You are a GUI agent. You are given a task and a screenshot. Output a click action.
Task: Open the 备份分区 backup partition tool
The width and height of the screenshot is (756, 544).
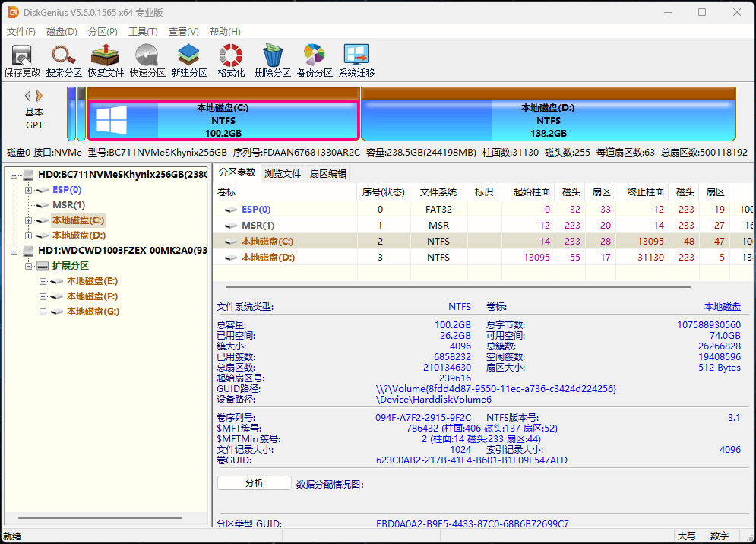315,60
